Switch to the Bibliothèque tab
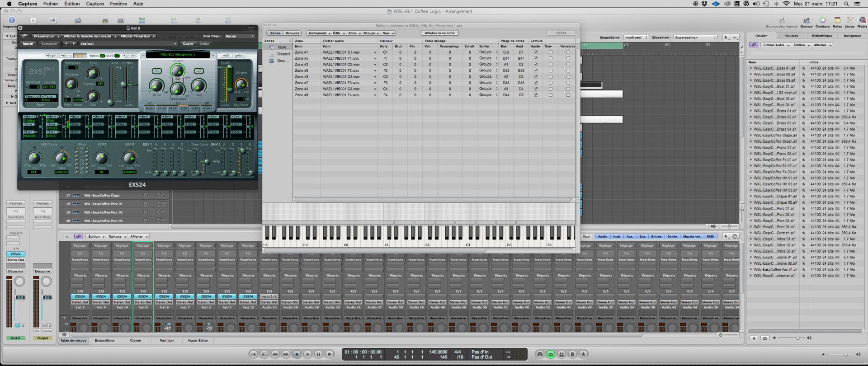The height and width of the screenshot is (366, 868). pyautogui.click(x=821, y=36)
